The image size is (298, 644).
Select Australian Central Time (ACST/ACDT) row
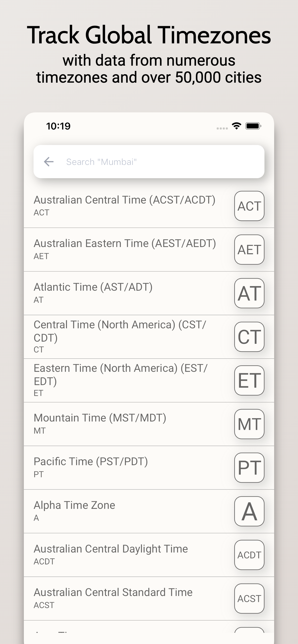pyautogui.click(x=149, y=206)
